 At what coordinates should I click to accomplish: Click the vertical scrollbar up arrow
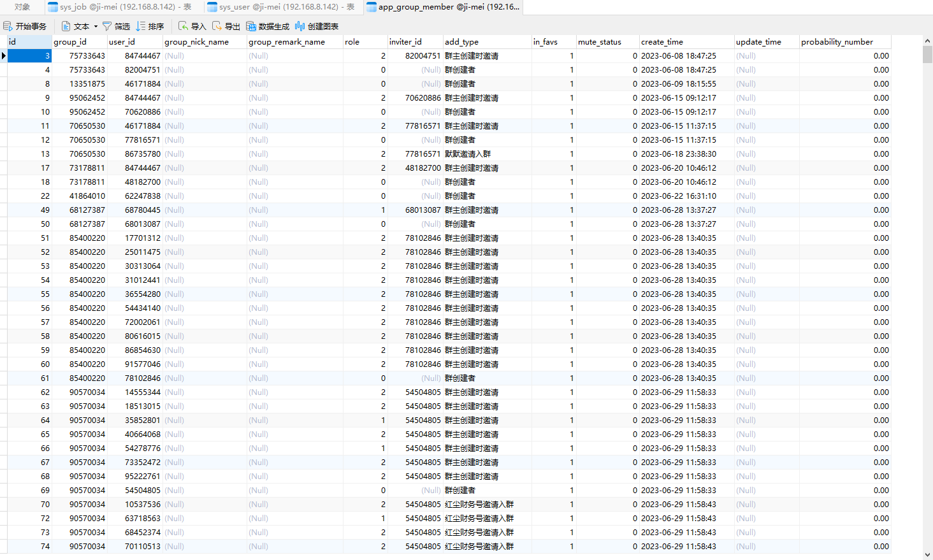(x=927, y=41)
